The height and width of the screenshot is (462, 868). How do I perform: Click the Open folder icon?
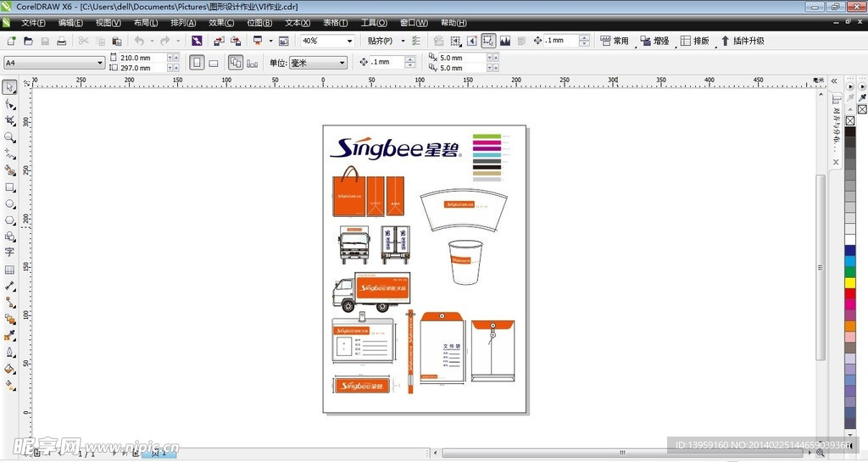pyautogui.click(x=28, y=41)
